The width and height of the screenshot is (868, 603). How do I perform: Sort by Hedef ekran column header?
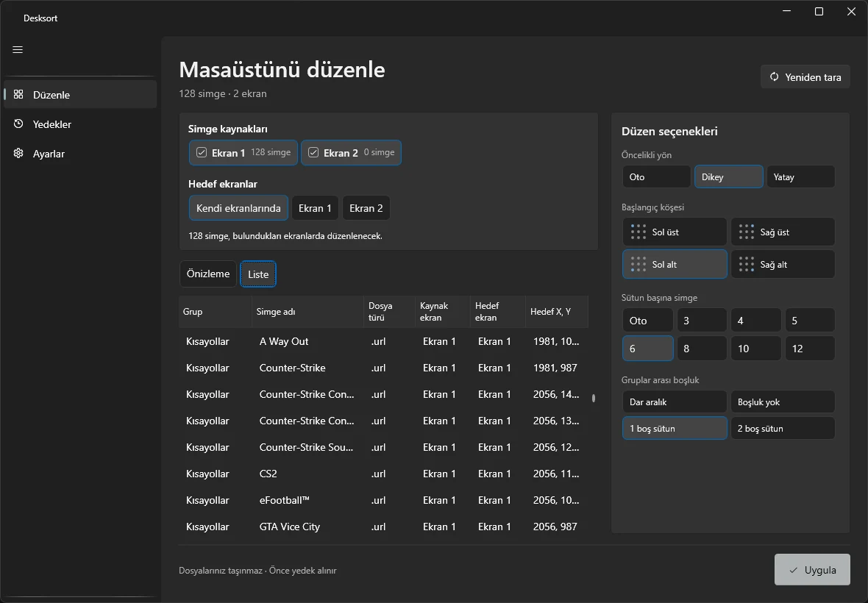tap(498, 312)
